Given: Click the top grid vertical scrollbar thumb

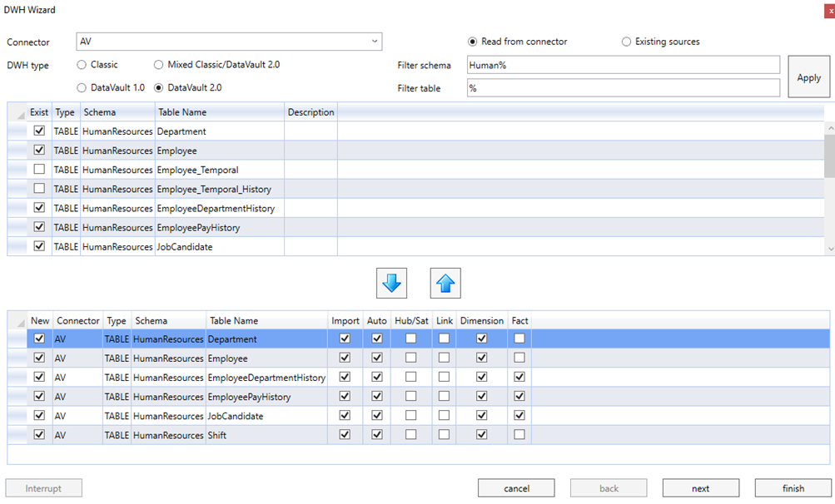Looking at the screenshot, I should coord(830,156).
